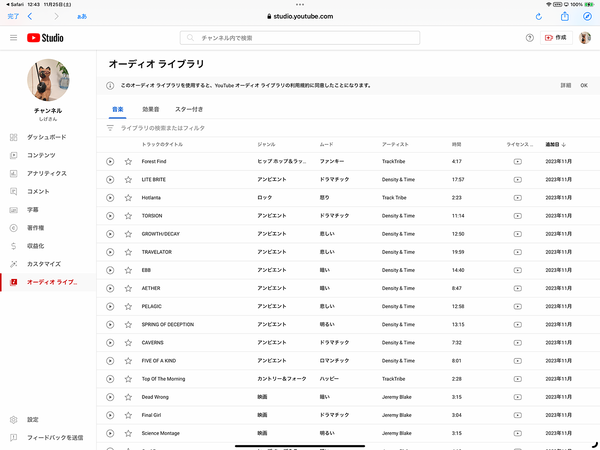Click the help question mark icon

click(529, 38)
